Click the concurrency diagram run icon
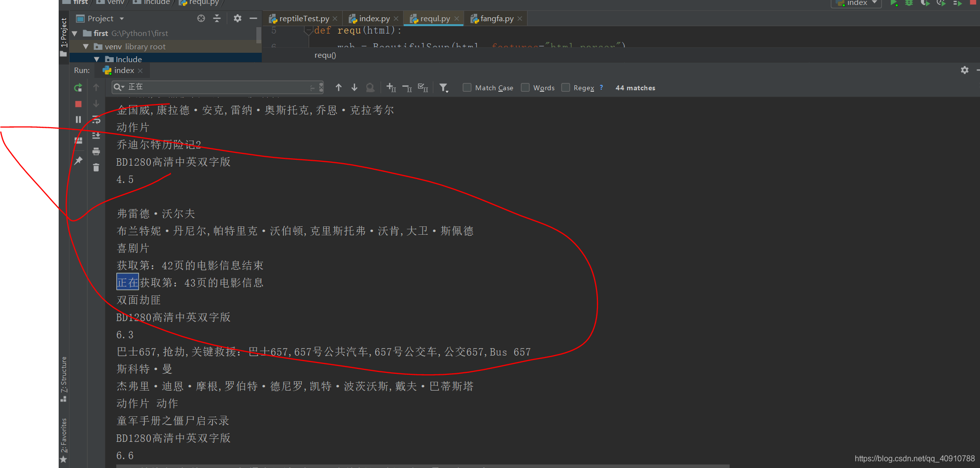Image resolution: width=980 pixels, height=468 pixels. (957, 3)
